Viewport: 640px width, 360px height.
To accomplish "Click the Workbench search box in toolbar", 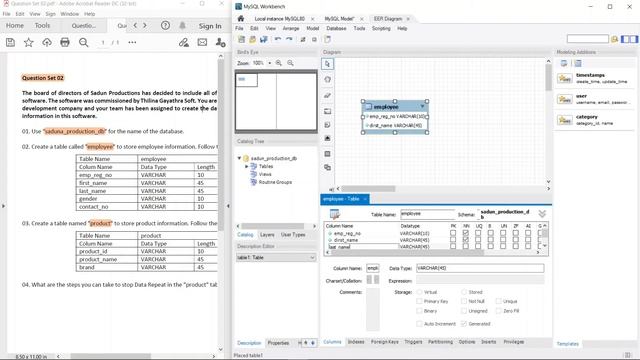I will pos(587,39).
